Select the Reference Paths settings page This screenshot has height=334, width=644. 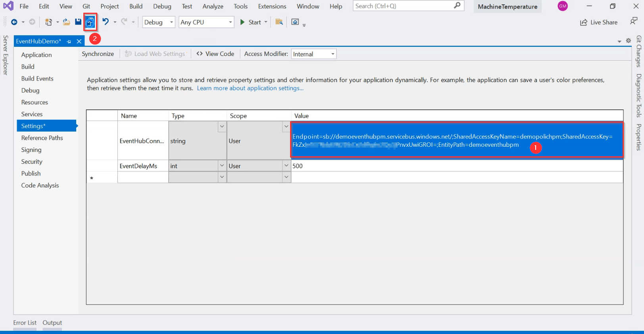click(x=42, y=138)
